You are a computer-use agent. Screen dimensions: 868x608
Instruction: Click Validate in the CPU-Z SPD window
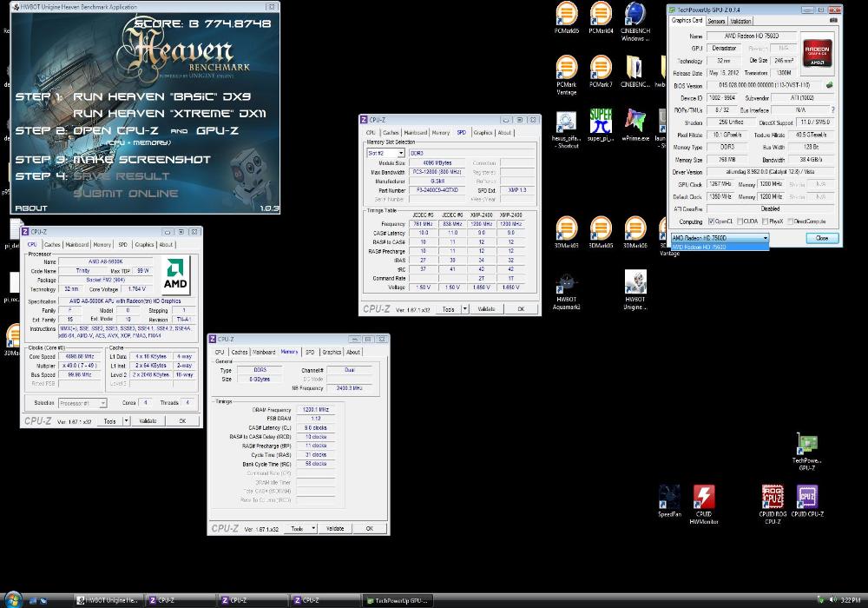(487, 309)
